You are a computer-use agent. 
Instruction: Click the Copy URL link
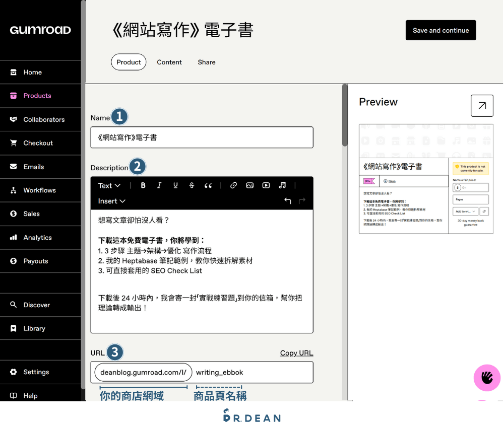pos(296,353)
